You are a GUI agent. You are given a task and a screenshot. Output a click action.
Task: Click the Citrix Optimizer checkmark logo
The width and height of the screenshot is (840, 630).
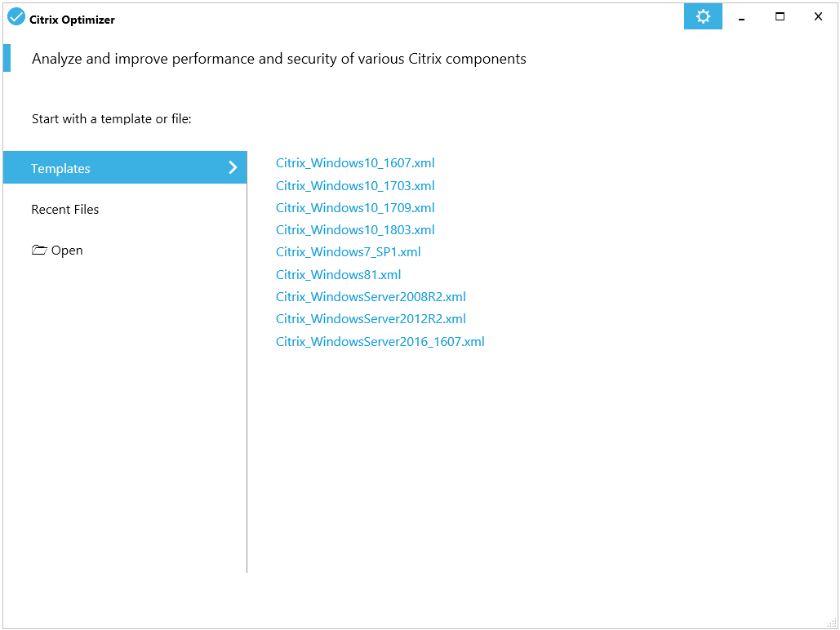click(x=16, y=16)
